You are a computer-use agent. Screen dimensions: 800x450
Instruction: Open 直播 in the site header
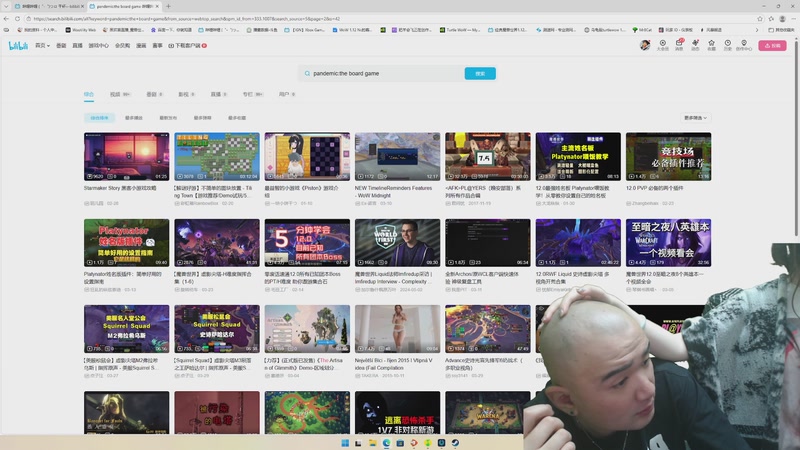tap(78, 45)
